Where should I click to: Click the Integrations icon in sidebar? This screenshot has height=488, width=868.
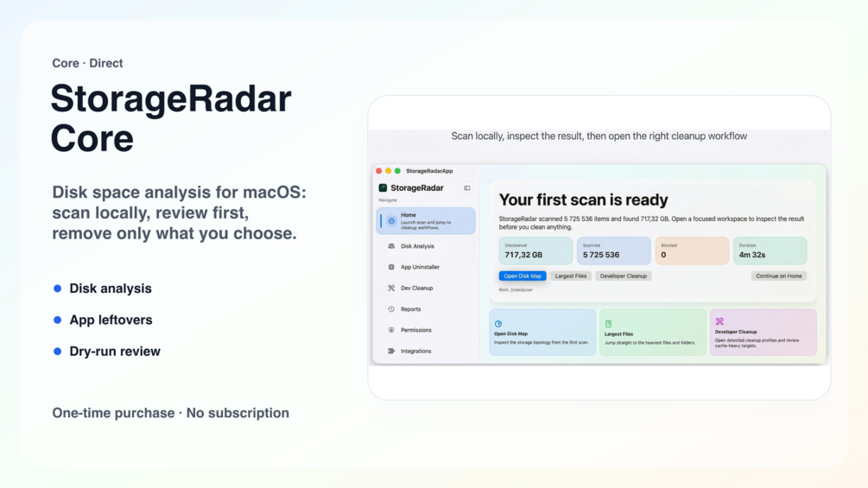click(x=391, y=352)
